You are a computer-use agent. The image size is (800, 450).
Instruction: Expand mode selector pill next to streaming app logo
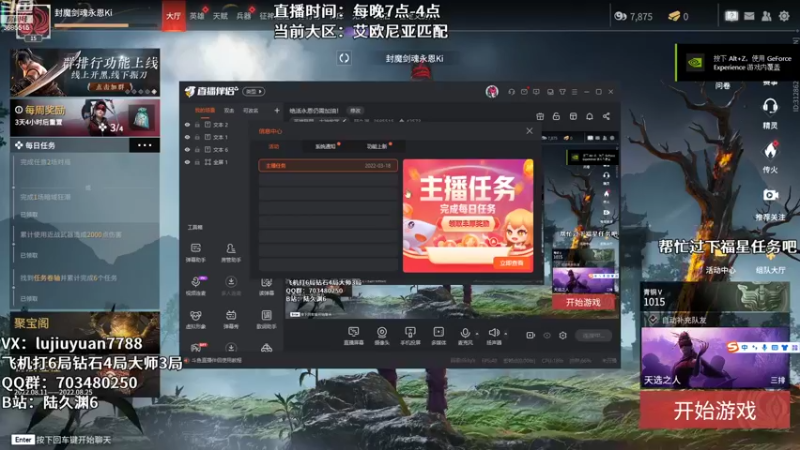pos(254,92)
